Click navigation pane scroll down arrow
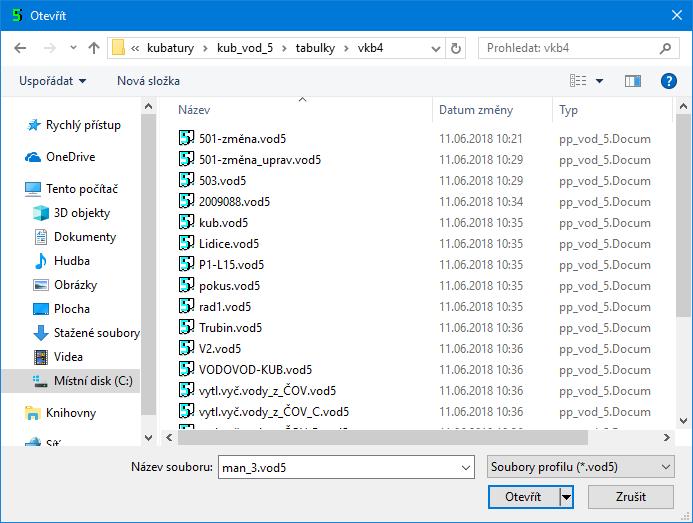This screenshot has height=523, width=693. (148, 438)
